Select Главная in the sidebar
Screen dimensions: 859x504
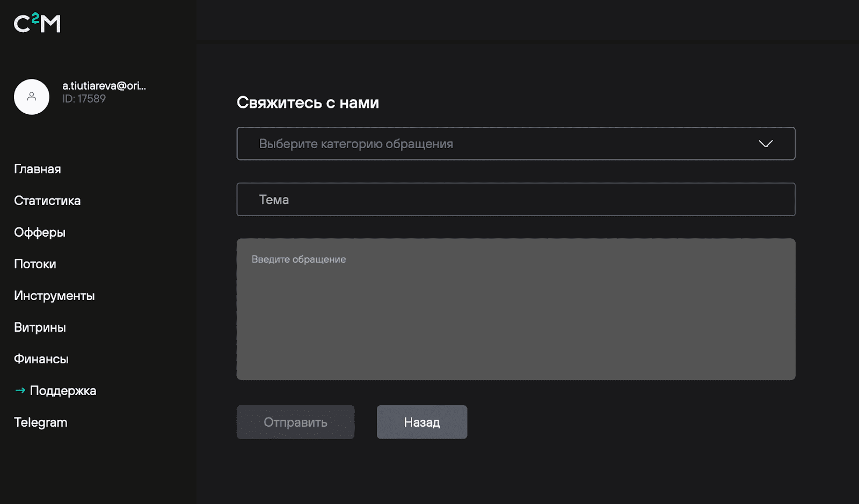pos(37,169)
